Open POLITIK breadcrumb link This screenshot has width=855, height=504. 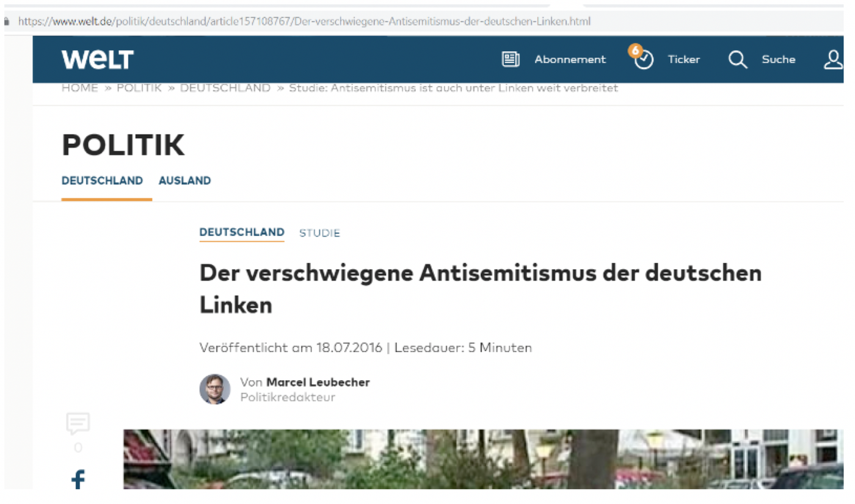[x=139, y=88]
